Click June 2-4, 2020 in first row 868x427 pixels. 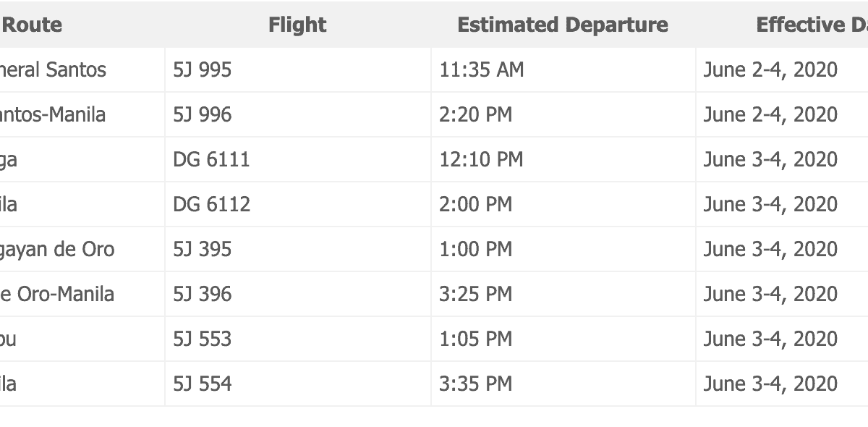coord(770,70)
